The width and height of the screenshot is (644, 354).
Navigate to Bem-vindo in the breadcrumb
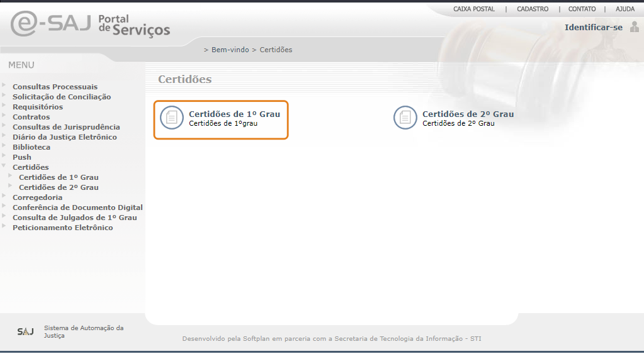coord(230,50)
